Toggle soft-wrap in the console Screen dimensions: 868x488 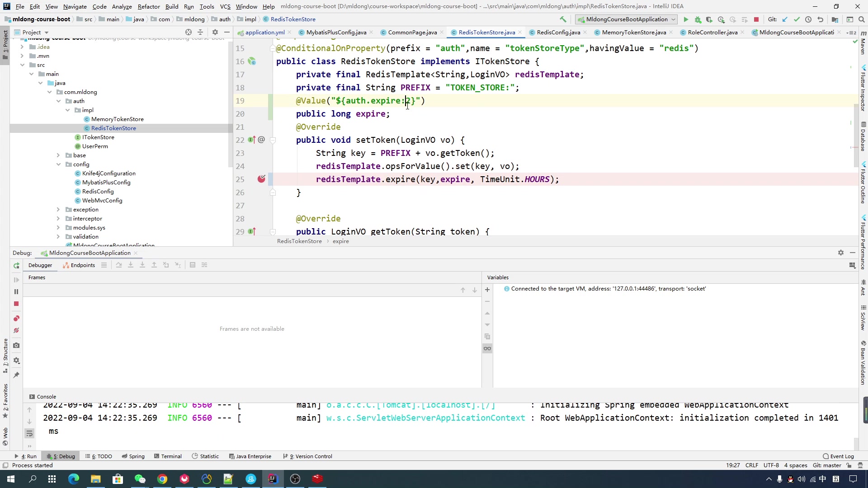tap(29, 434)
